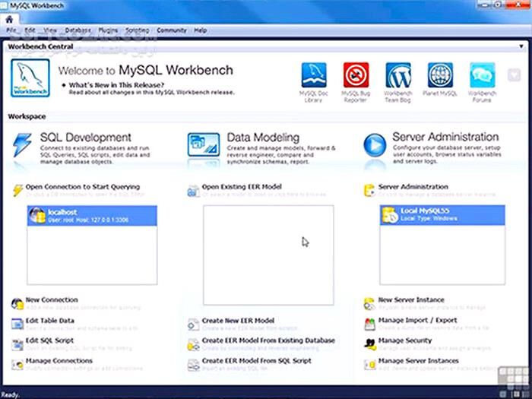This screenshot has height=399, width=532.
Task: Open Manage Security
Action: pos(404,340)
